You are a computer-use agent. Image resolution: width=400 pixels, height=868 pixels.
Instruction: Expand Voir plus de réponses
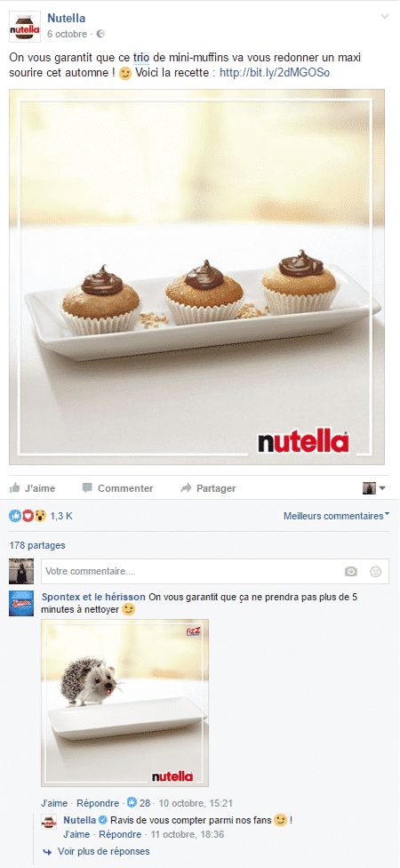tap(103, 851)
